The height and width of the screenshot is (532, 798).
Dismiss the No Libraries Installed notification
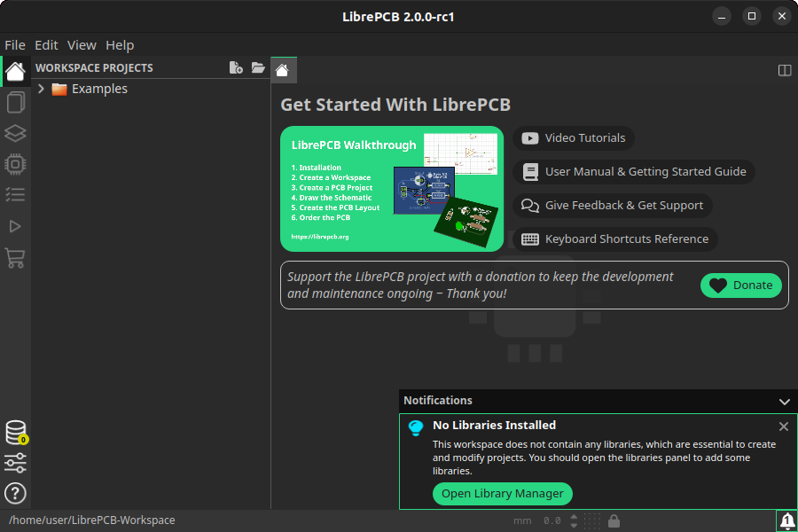pyautogui.click(x=783, y=426)
